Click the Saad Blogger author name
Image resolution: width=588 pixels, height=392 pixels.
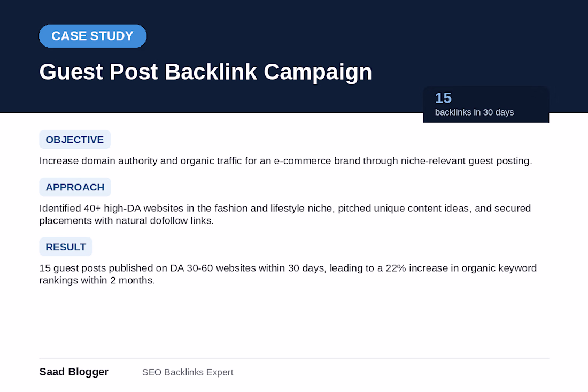(x=74, y=372)
